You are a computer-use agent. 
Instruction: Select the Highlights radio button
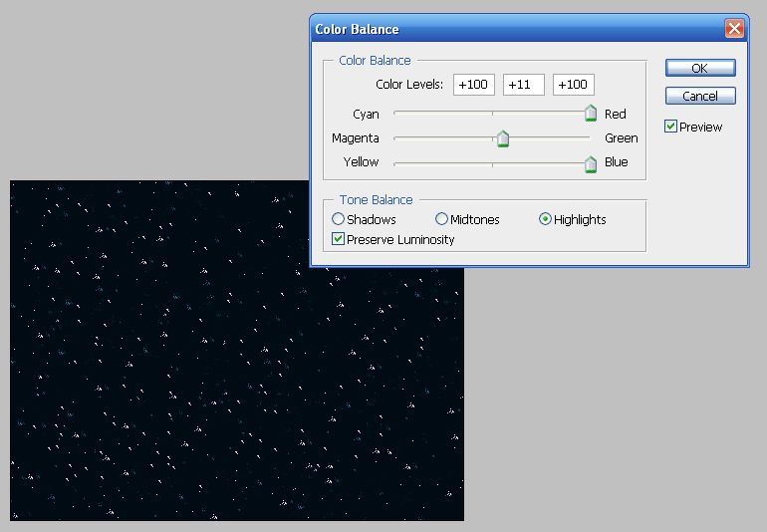click(546, 219)
